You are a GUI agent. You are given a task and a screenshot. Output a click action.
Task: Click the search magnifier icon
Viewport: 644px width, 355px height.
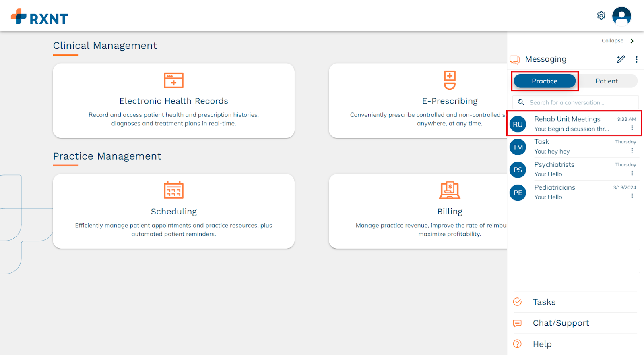[x=521, y=102]
